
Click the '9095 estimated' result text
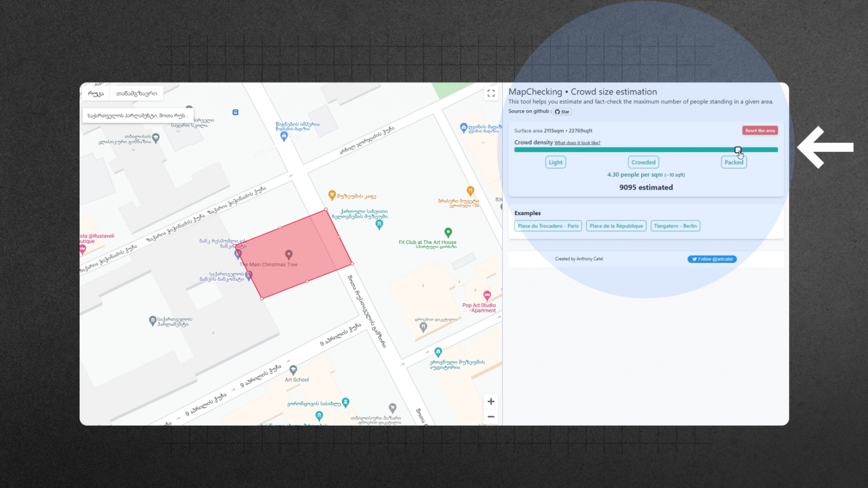point(646,187)
